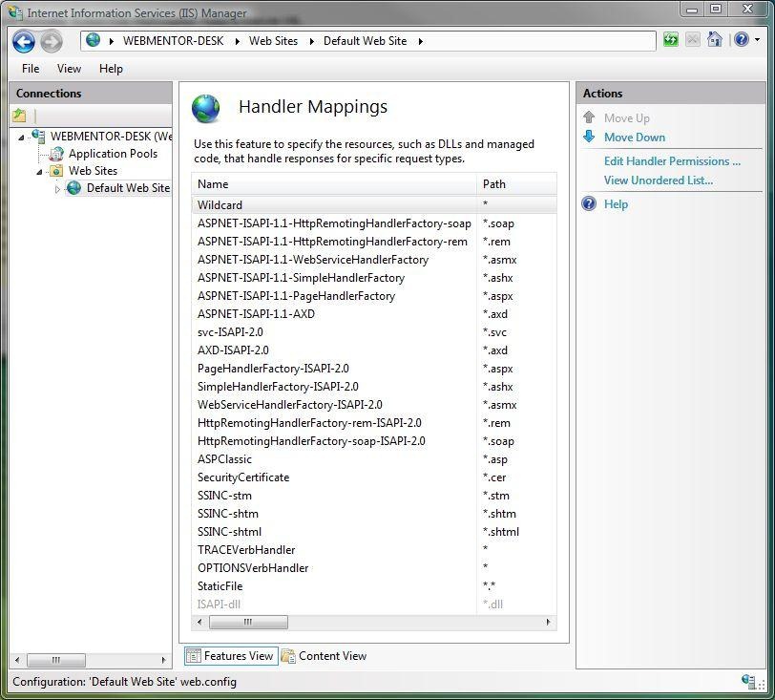Click the Features View tab icon
Viewport: 775px width, 700px height.
tap(193, 656)
